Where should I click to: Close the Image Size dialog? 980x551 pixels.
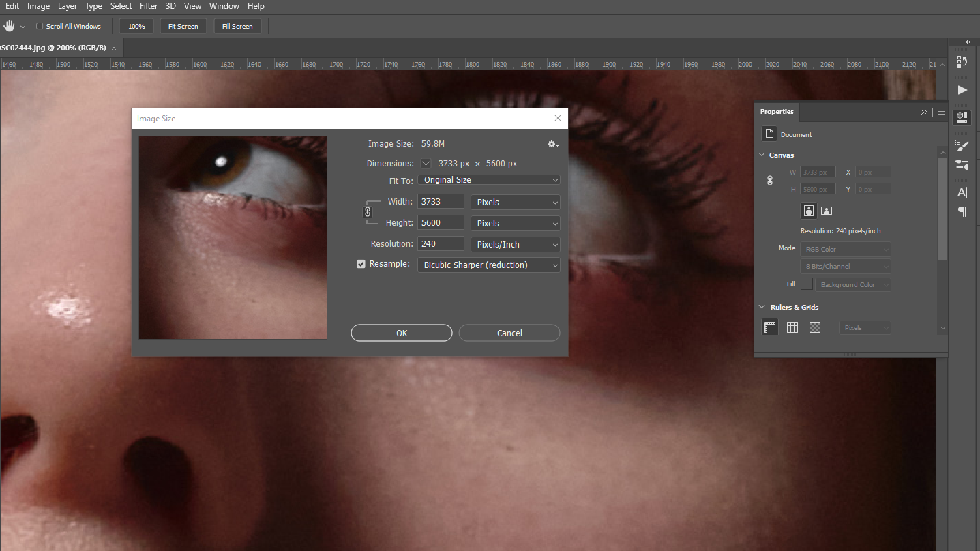(x=558, y=119)
